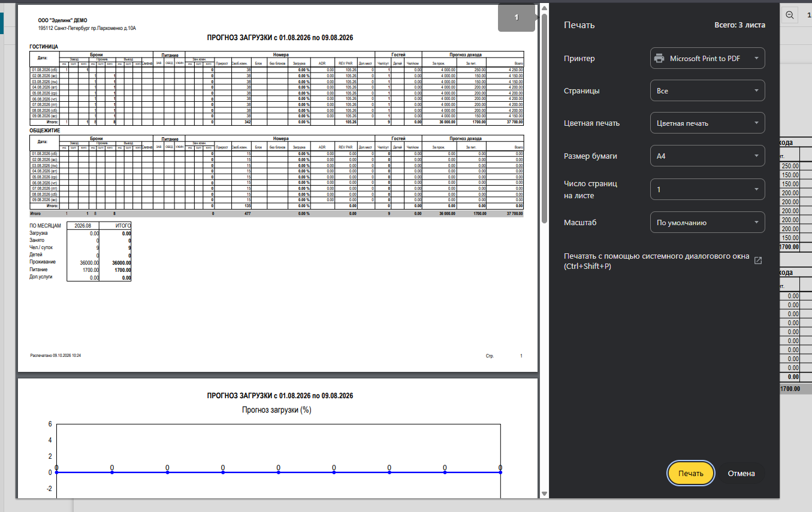
Task: Open the Pages dropdown set to Все
Action: (707, 91)
